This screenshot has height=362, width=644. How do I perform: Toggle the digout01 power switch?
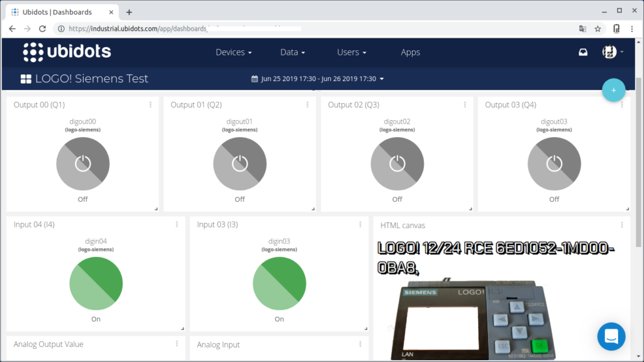point(240,164)
